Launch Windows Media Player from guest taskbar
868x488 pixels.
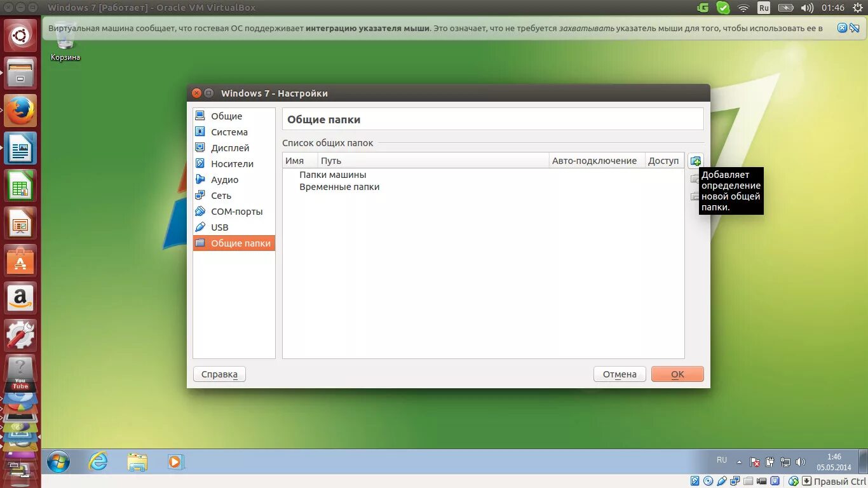pyautogui.click(x=175, y=462)
